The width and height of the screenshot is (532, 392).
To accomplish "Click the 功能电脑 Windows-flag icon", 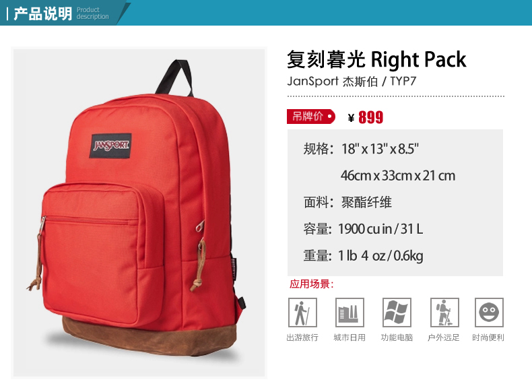I will coord(397,313).
